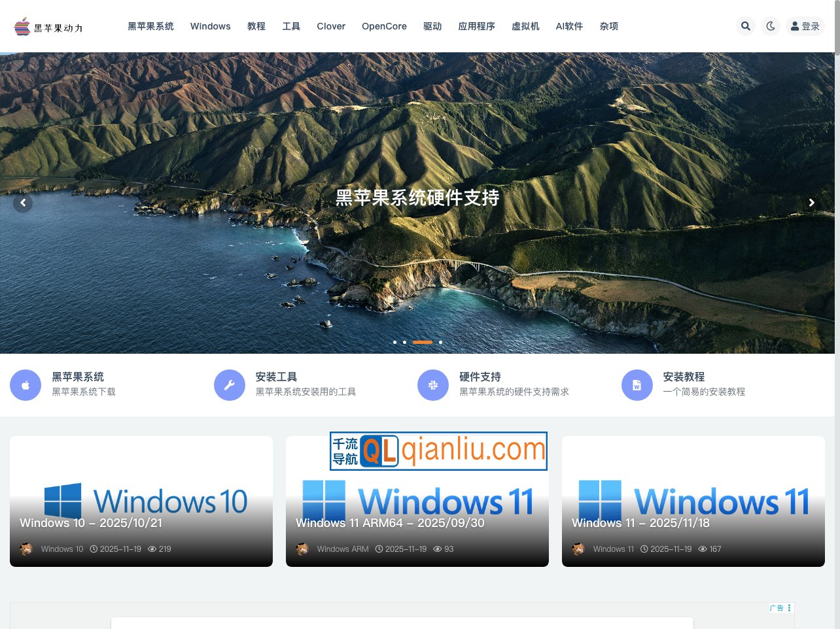Open 黑苹果系统 apple circle icon
840x629 pixels.
[x=26, y=385]
